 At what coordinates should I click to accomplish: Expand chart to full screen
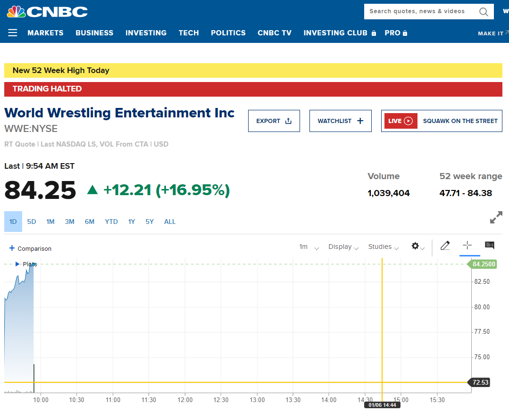(496, 217)
